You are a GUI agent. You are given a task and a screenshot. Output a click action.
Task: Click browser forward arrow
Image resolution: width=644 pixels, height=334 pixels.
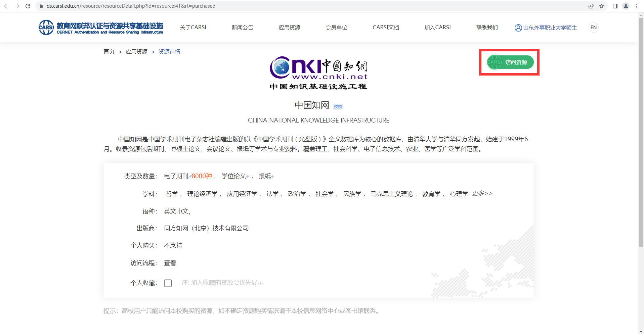tap(17, 6)
